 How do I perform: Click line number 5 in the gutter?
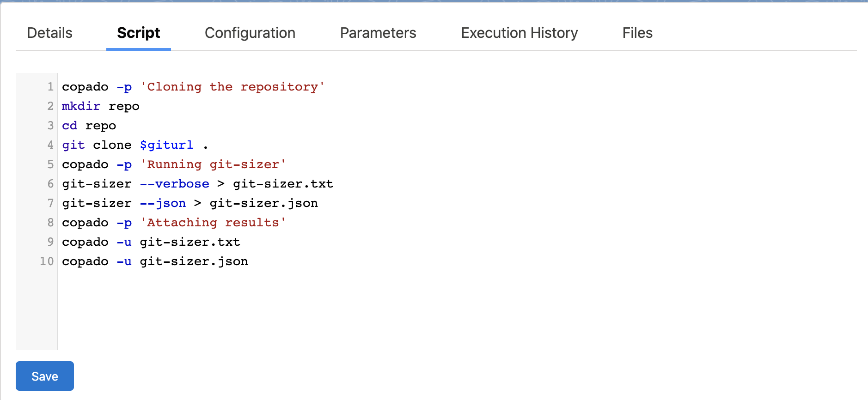click(x=50, y=164)
